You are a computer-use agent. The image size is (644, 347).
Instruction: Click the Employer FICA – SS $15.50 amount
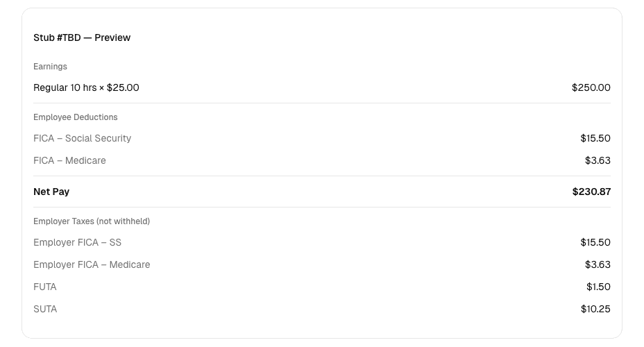point(595,243)
